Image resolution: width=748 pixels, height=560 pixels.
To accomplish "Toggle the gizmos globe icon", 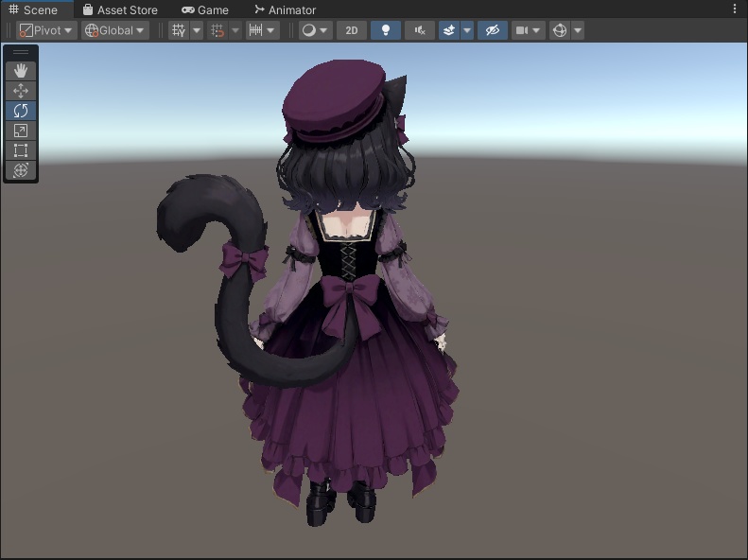I will click(x=560, y=30).
